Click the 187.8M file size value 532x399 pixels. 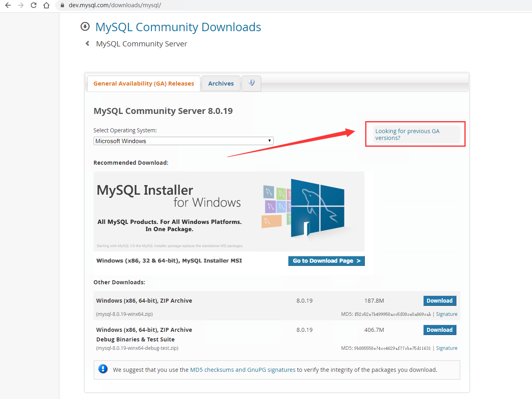374,301
